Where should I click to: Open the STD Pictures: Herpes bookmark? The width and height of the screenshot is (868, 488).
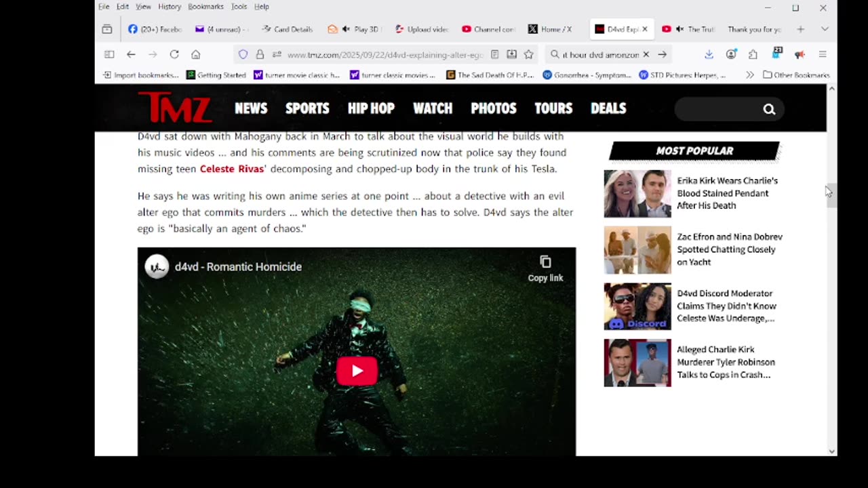coord(683,75)
